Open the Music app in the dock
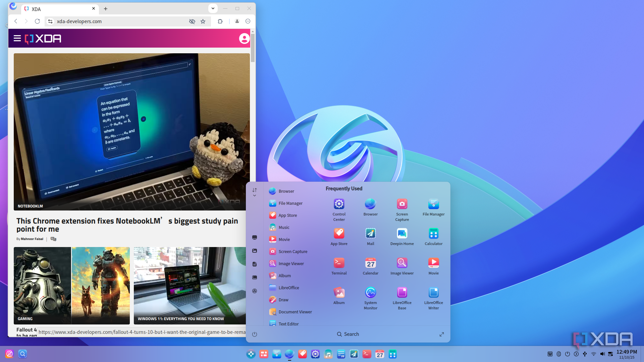 (x=328, y=354)
